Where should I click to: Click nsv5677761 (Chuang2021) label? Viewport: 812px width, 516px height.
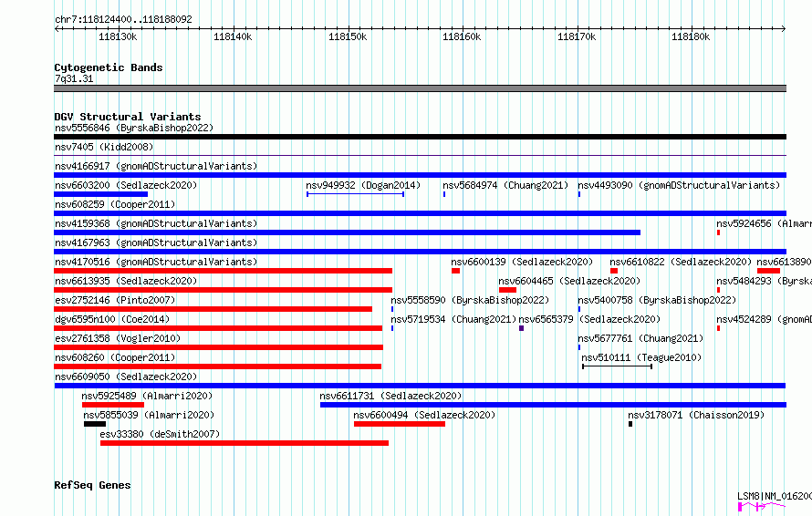point(640,338)
